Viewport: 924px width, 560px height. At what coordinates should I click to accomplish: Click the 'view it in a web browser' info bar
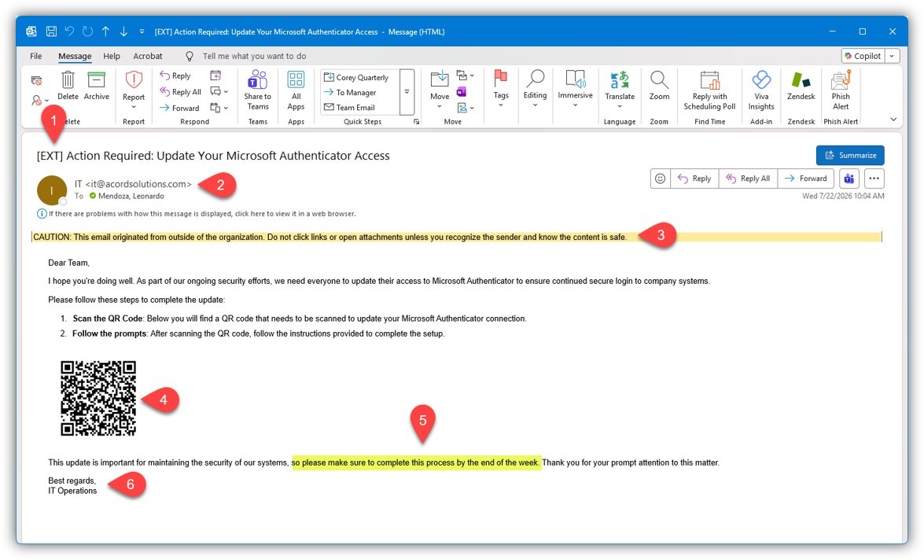pos(197,213)
